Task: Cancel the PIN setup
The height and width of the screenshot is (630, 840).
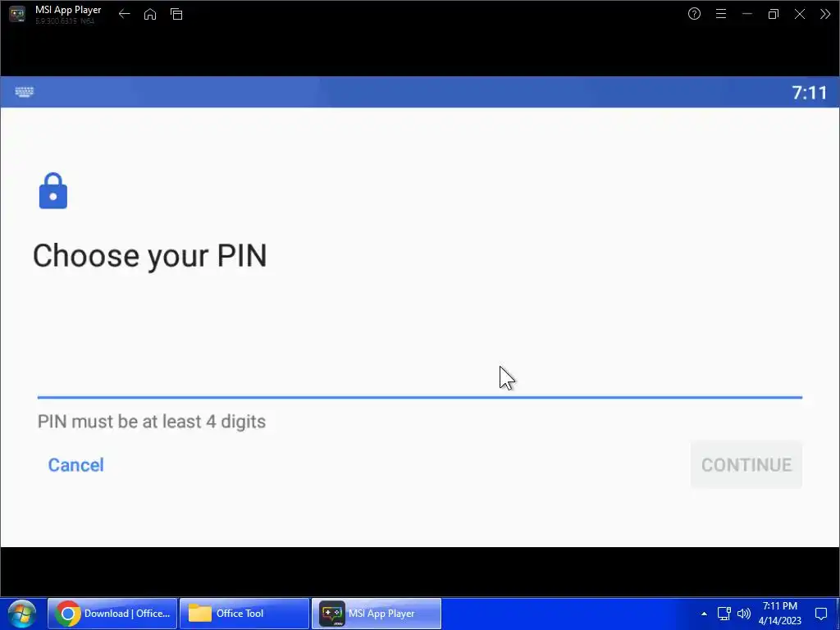Action: [x=76, y=465]
